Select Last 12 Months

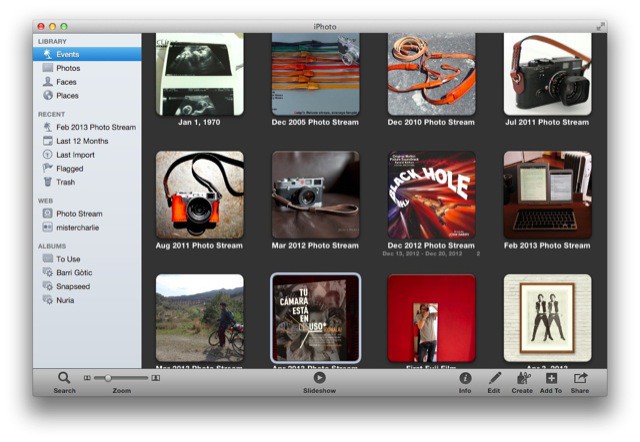pos(83,142)
